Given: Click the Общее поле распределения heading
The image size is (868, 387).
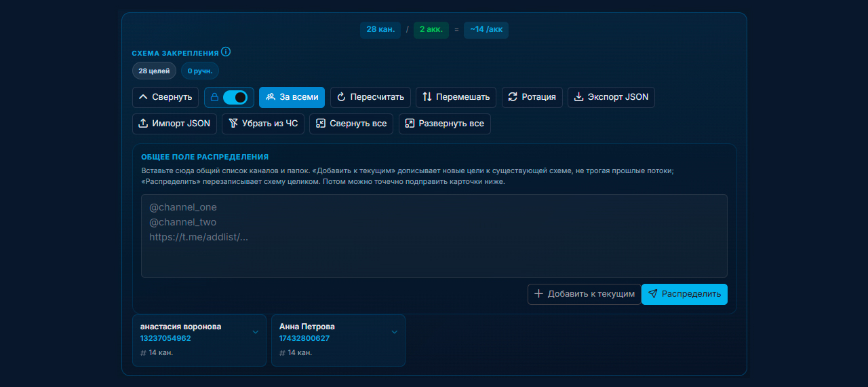Looking at the screenshot, I should coord(205,157).
